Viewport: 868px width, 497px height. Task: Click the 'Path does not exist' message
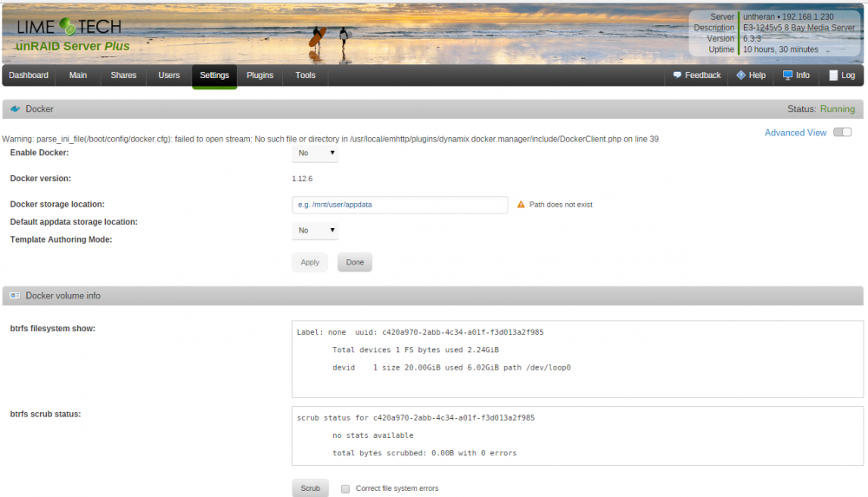pyautogui.click(x=561, y=205)
